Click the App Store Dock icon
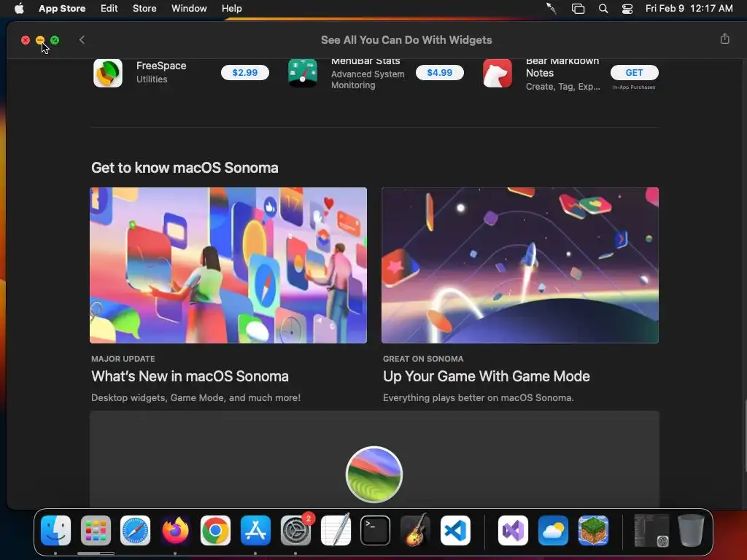Image resolution: width=747 pixels, height=560 pixels. (255, 530)
